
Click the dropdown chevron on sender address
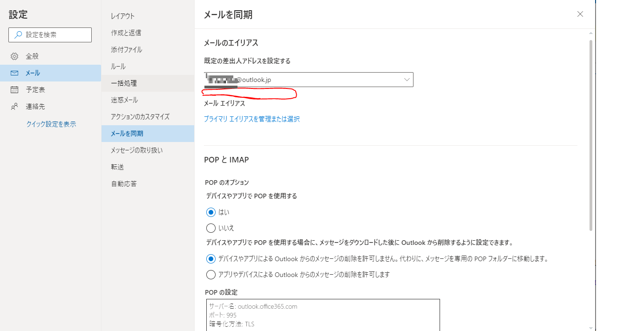[406, 79]
